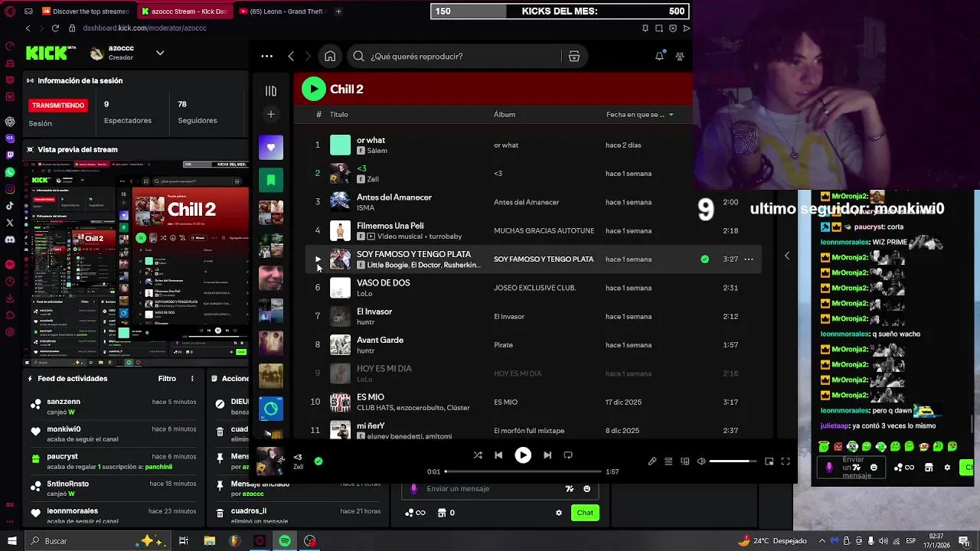This screenshot has height=551, width=980.
Task: Open Liked Songs in the Spotify sidebar
Action: (270, 147)
